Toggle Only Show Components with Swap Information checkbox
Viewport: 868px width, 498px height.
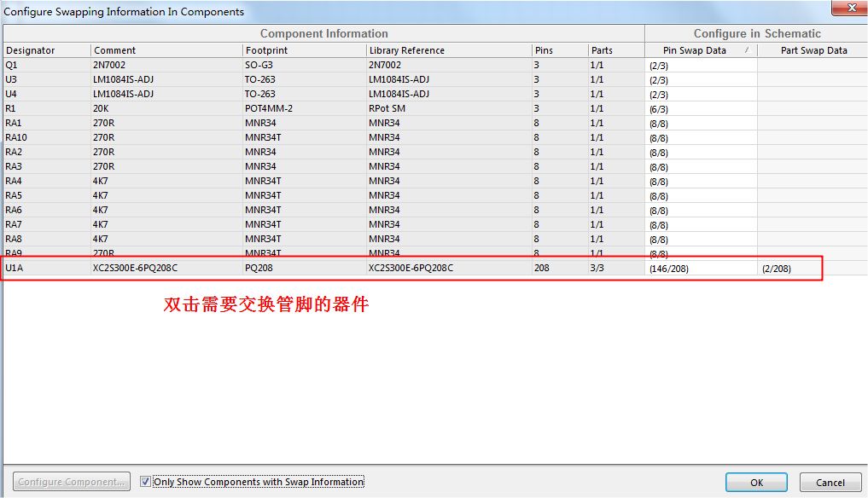pos(145,482)
